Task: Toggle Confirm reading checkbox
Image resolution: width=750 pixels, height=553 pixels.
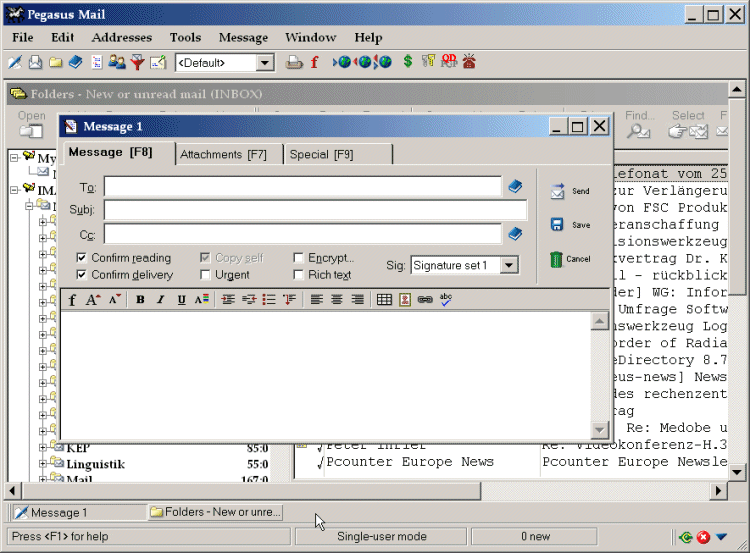Action: tap(81, 258)
